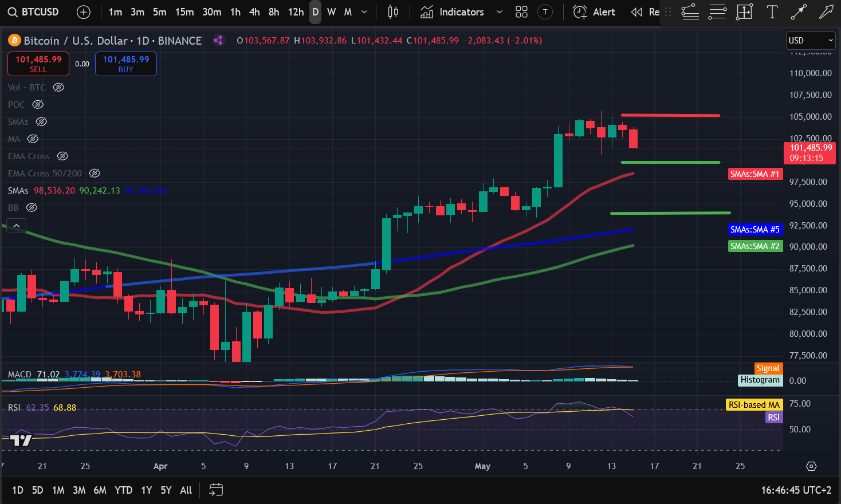Screen dimensions: 841x504
Task: Click the circled T indicator templates icon
Action: point(545,12)
